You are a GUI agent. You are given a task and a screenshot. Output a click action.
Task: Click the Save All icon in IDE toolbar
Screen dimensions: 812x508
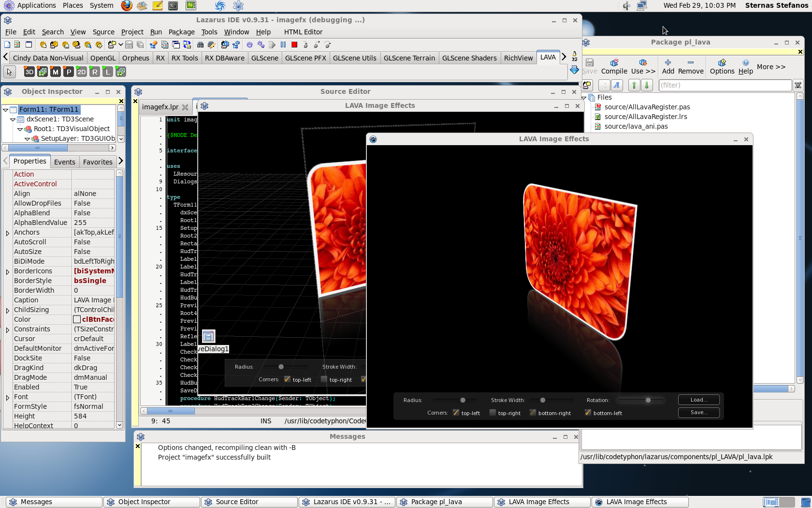(x=140, y=45)
